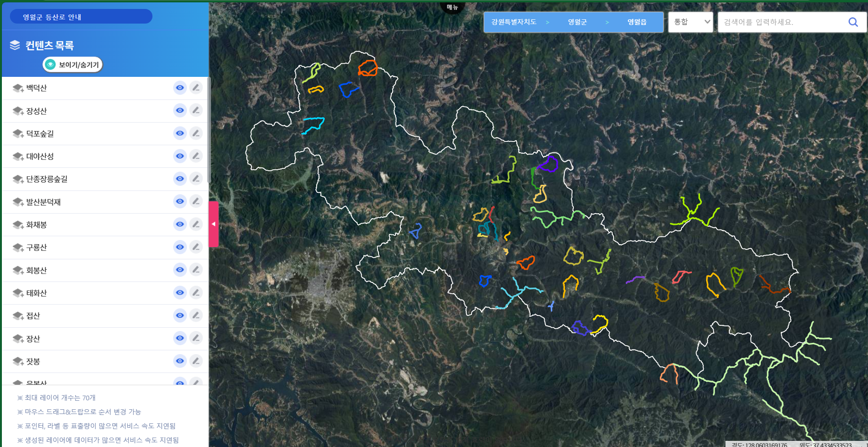Click the search keyword input field

pos(781,22)
